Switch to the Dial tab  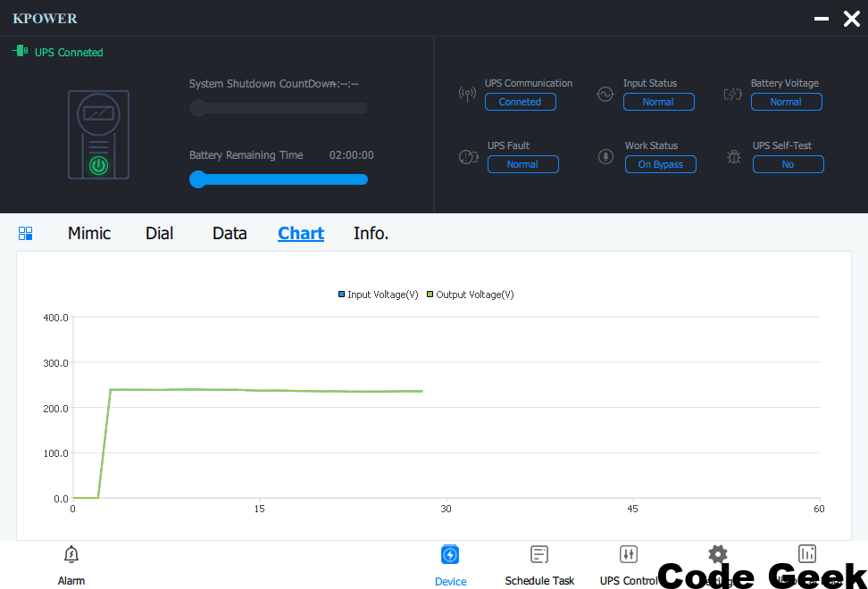tap(160, 234)
